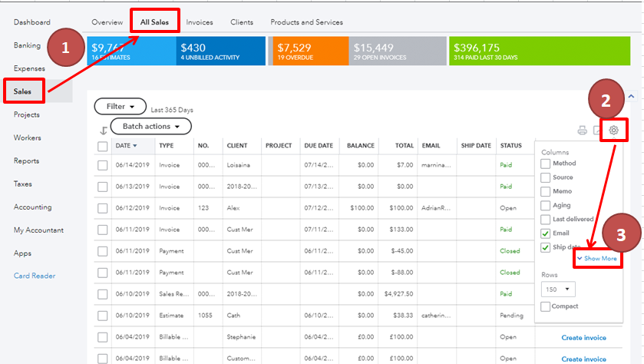This screenshot has height=364, width=644.
Task: Select the $430 Unbilled Activity segment
Action: coord(221,51)
